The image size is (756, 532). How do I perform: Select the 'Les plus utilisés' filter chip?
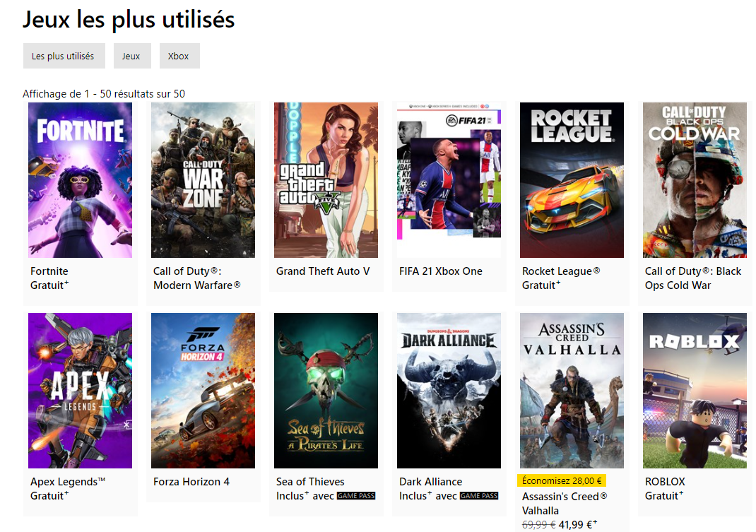tap(64, 56)
